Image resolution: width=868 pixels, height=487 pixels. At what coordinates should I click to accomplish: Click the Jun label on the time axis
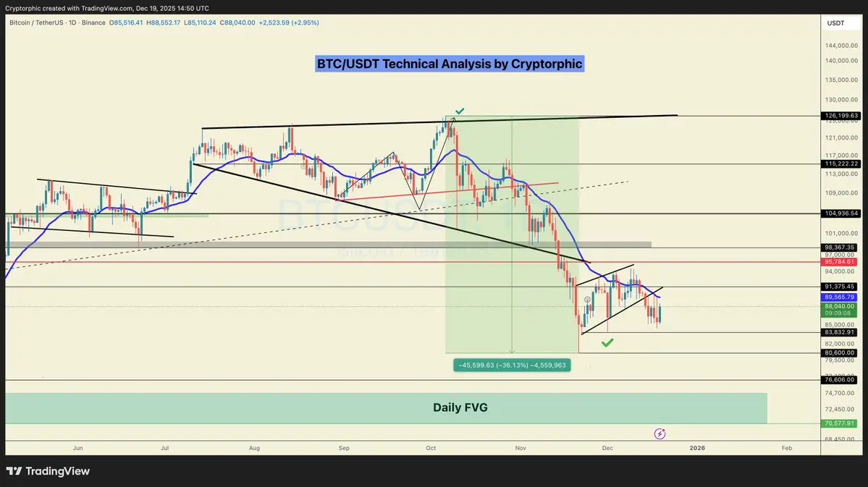click(x=77, y=448)
